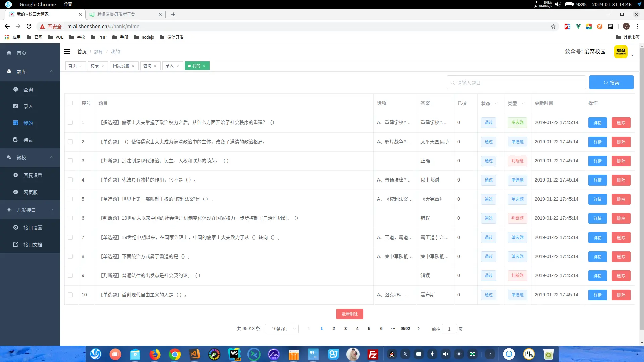The width and height of the screenshot is (644, 362).
Task: Toggle the select-all checkbox in the table header
Action: (71, 103)
